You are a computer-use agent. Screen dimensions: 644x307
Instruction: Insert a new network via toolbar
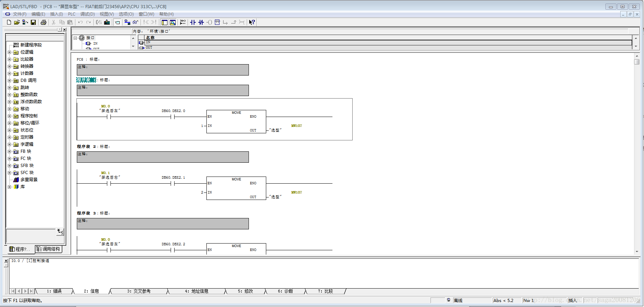(183, 22)
